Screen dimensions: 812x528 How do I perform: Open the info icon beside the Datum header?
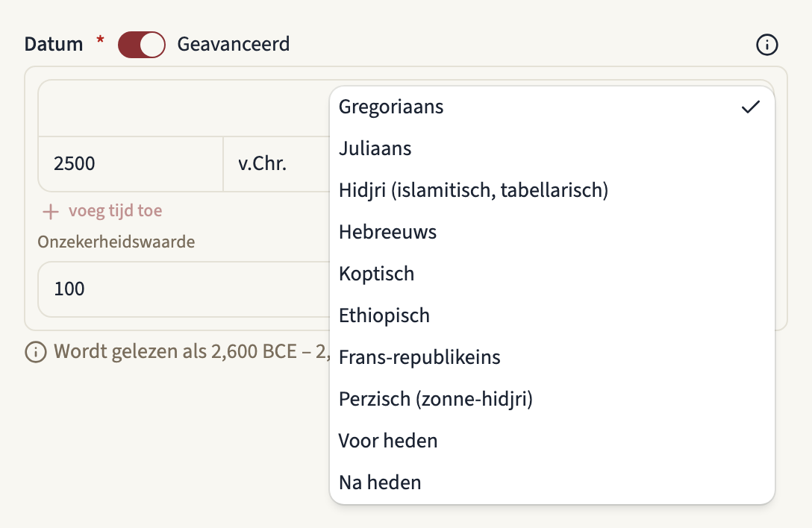[766, 45]
